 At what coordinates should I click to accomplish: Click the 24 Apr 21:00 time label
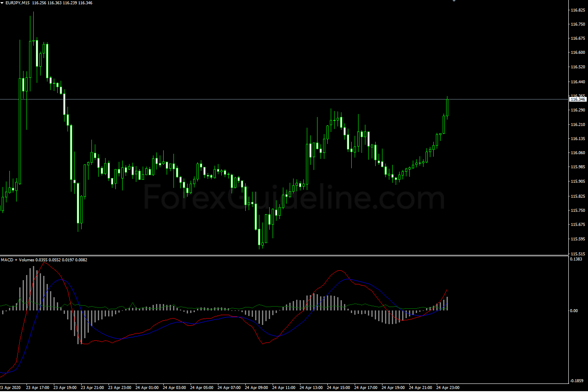coord(420,388)
